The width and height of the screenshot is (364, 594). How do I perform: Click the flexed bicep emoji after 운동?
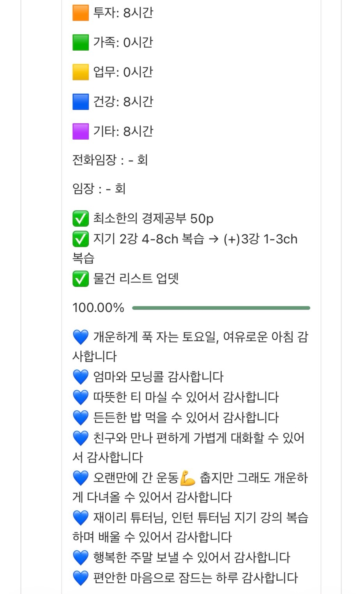pyautogui.click(x=188, y=478)
